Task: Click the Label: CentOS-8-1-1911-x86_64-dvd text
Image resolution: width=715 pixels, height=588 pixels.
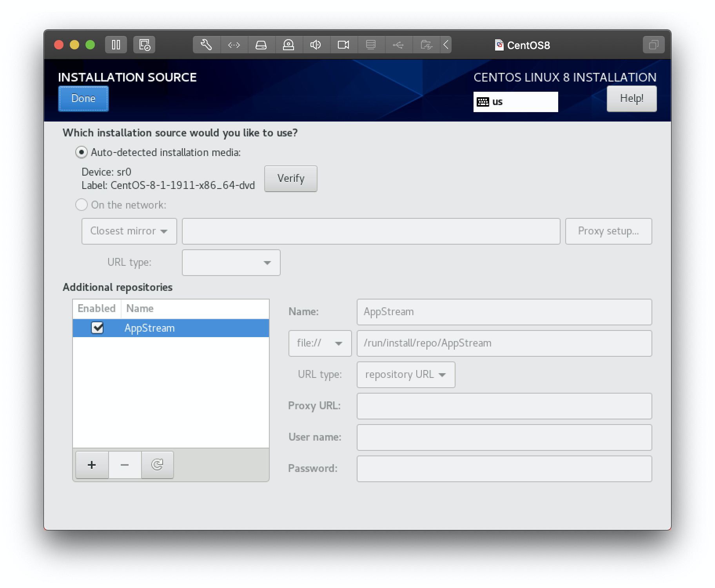Action: pyautogui.click(x=168, y=185)
